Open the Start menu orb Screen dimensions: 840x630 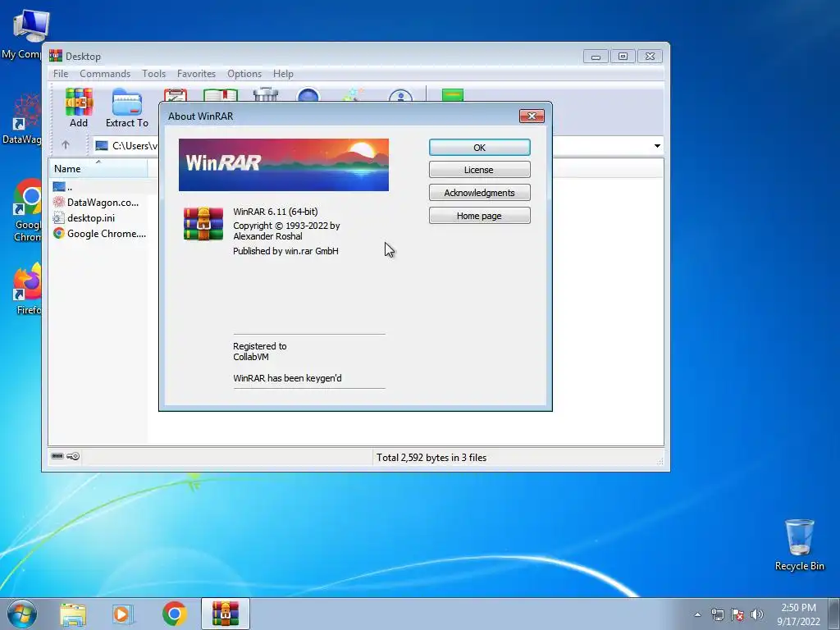point(22,614)
